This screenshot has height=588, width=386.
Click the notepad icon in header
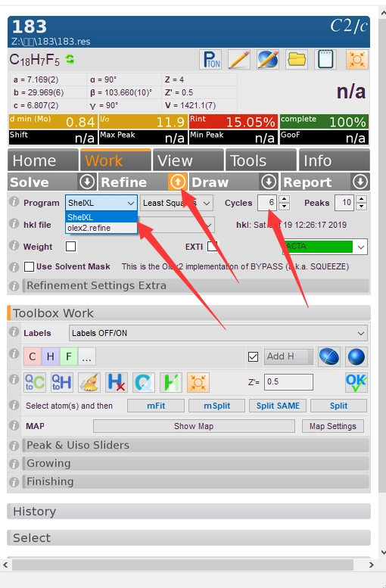pos(325,59)
